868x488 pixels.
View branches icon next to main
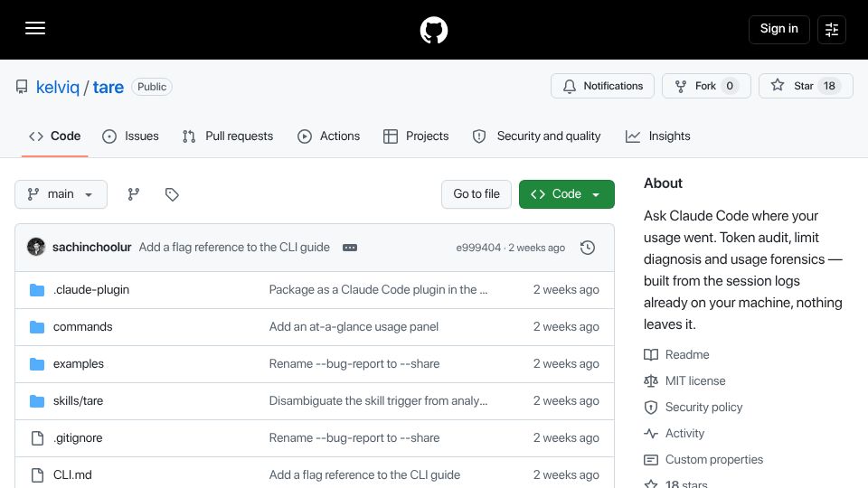click(134, 194)
